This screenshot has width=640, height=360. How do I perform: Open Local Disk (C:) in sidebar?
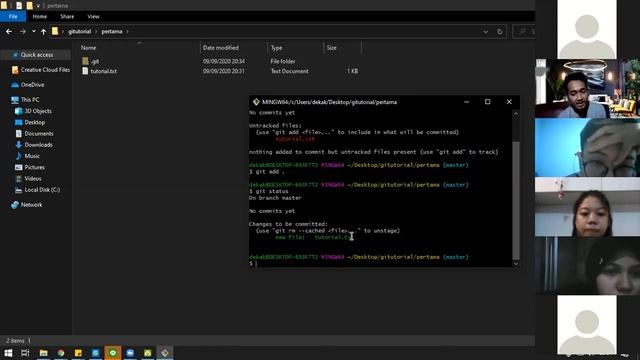42,190
